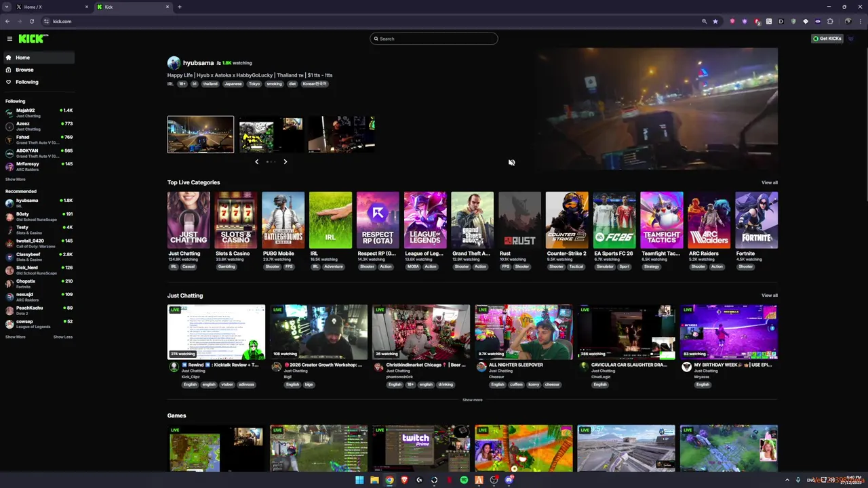Open hyubsama channel from featured title
Screen dimensions: 868x488
point(198,63)
